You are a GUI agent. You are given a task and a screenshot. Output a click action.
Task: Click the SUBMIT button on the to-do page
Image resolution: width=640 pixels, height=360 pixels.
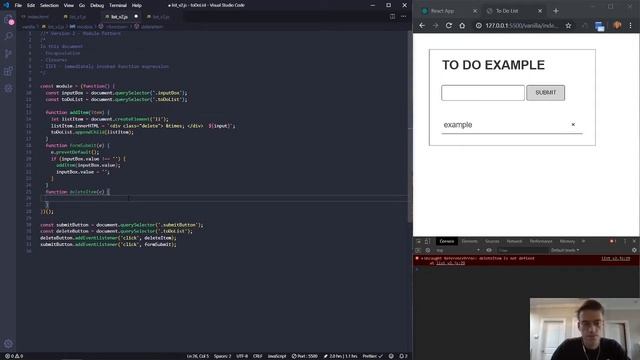pyautogui.click(x=545, y=93)
